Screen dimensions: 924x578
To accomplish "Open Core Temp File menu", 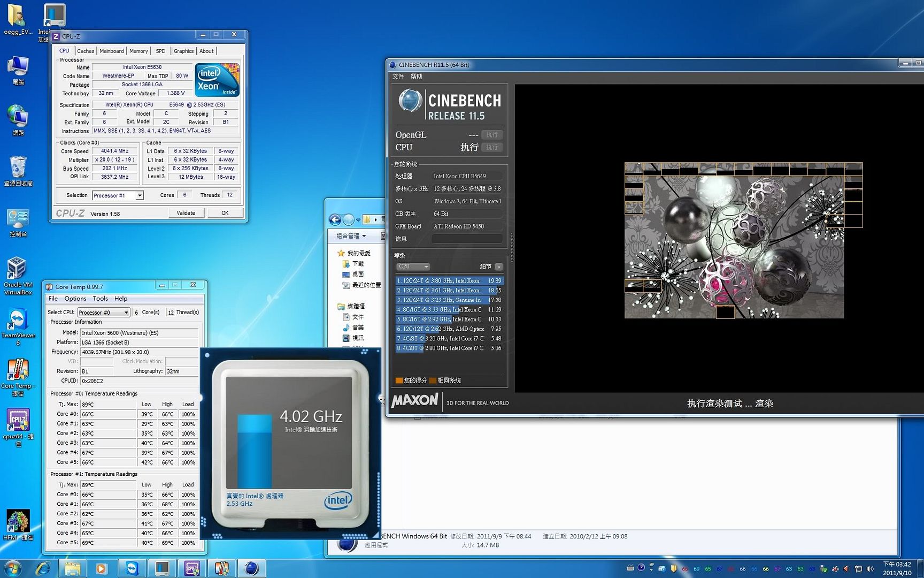I will [x=53, y=299].
